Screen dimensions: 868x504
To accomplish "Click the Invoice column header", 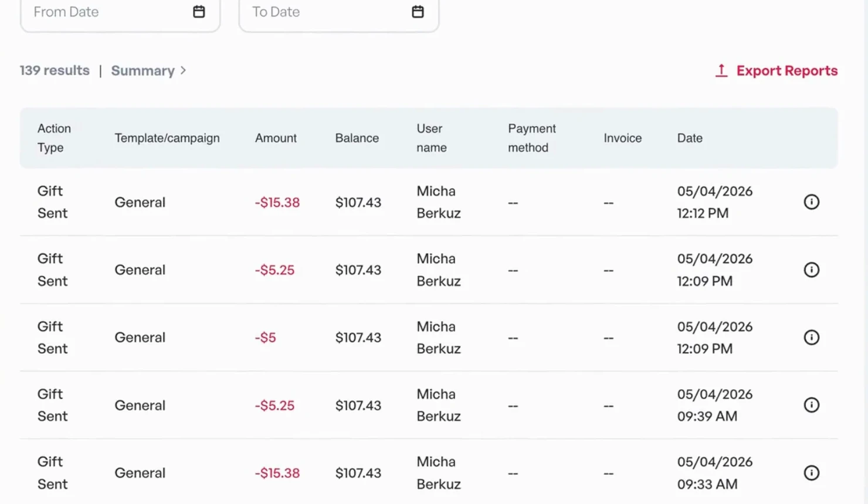I will coord(622,138).
